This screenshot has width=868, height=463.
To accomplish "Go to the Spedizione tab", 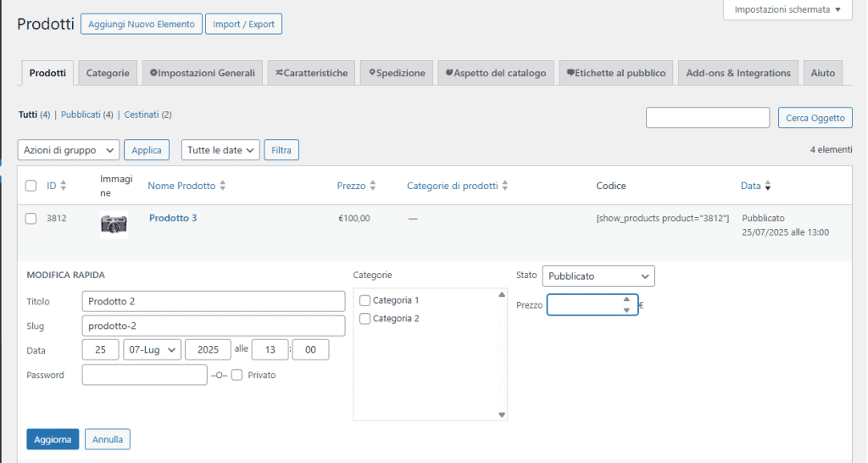I will 397,73.
